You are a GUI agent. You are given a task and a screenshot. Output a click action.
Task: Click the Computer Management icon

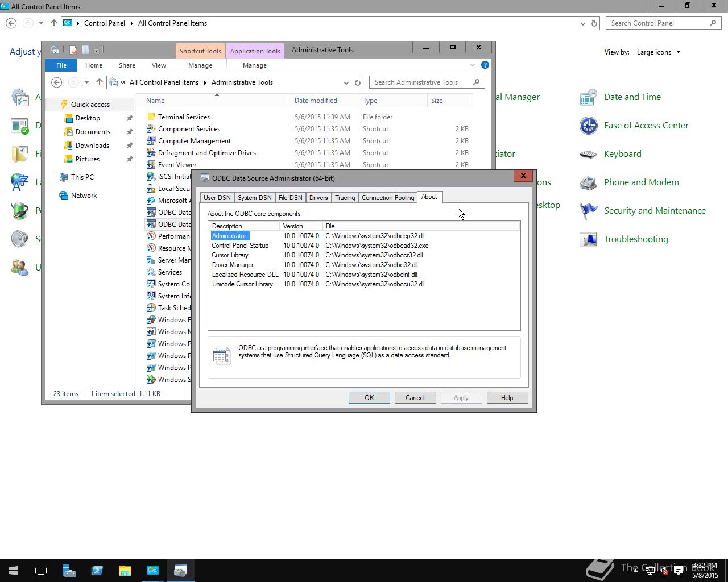[151, 140]
